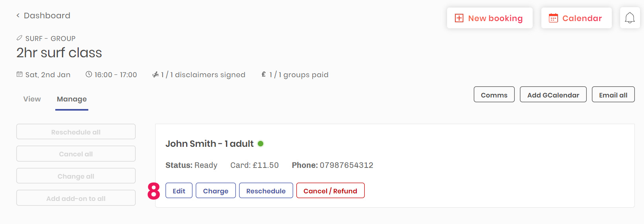Click the Email all button

tap(613, 95)
